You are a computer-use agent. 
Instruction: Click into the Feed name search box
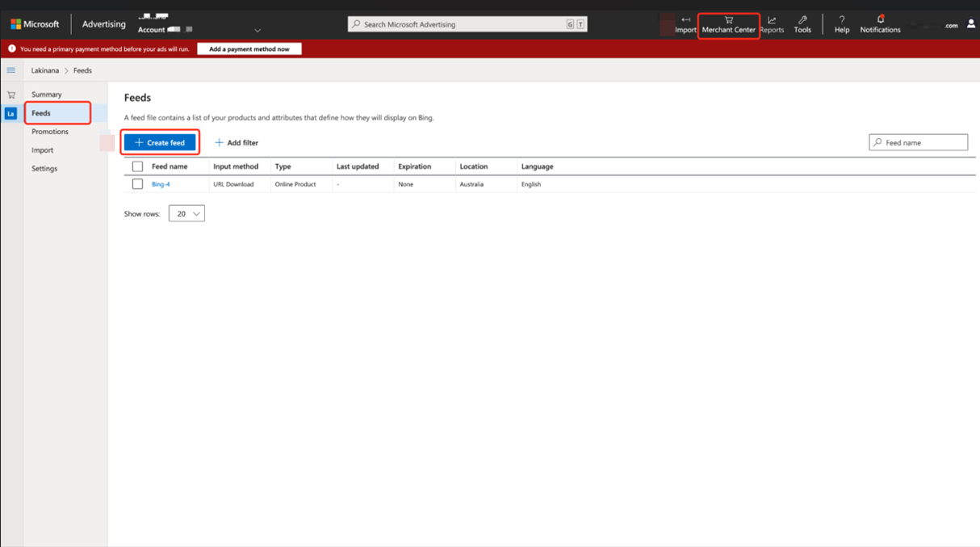919,142
